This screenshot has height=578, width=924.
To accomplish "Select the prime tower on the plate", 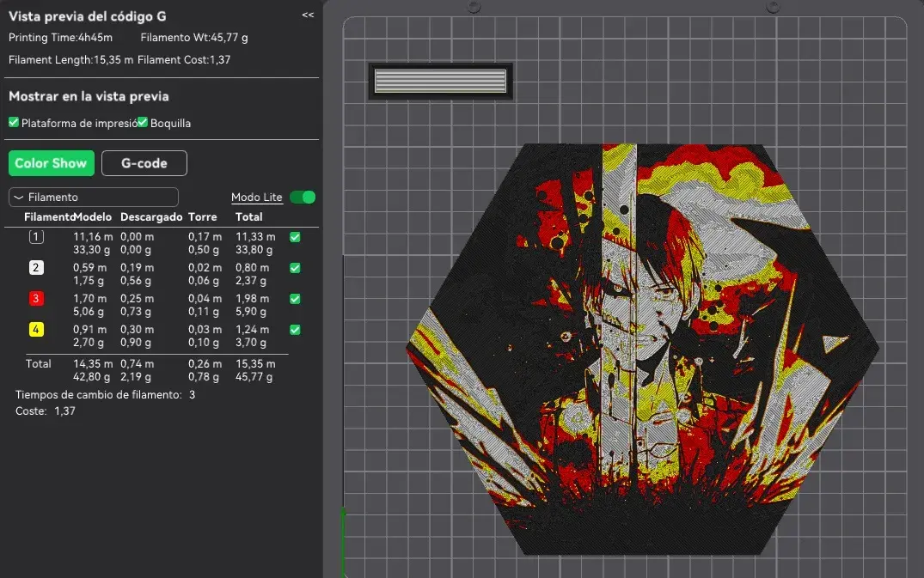I will click(x=440, y=82).
